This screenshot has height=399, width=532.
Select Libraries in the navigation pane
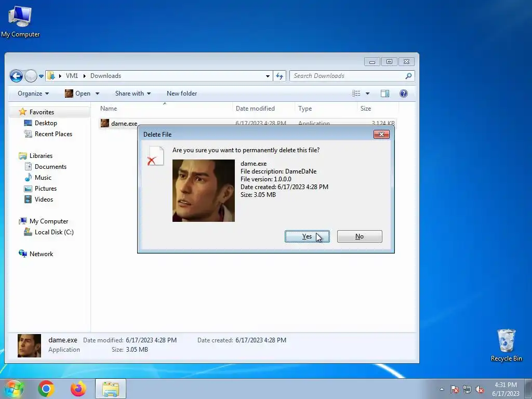[x=41, y=156]
